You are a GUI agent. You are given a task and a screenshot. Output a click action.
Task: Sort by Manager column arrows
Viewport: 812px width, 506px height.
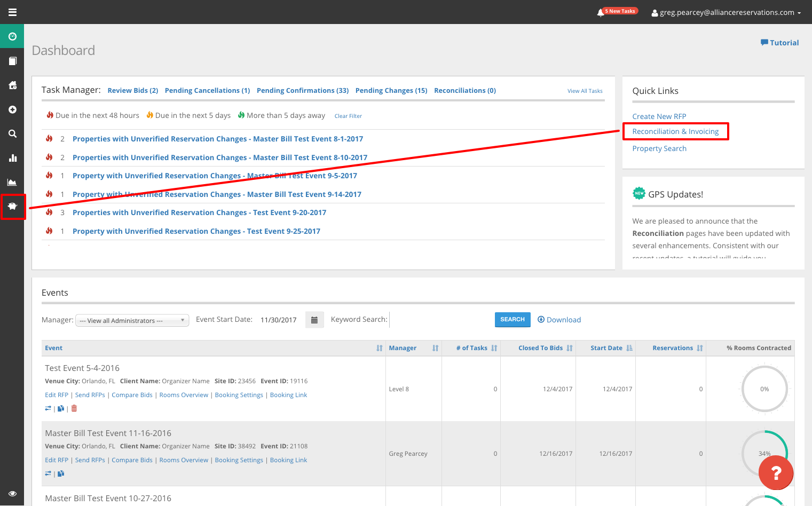click(435, 348)
